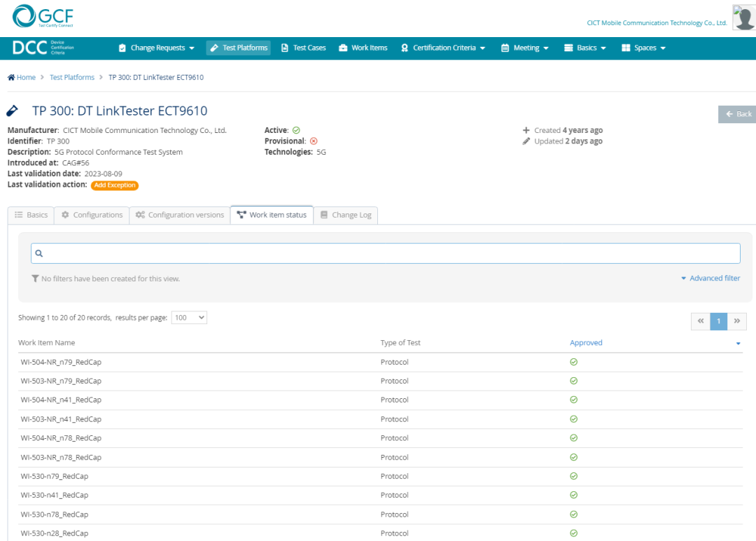Go to first page with double-left arrow

click(x=700, y=321)
